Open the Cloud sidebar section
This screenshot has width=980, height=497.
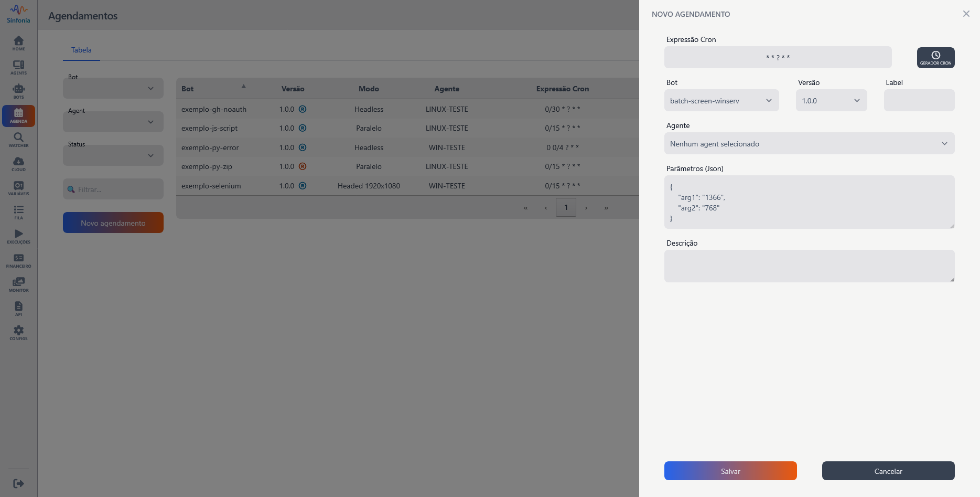click(x=18, y=164)
